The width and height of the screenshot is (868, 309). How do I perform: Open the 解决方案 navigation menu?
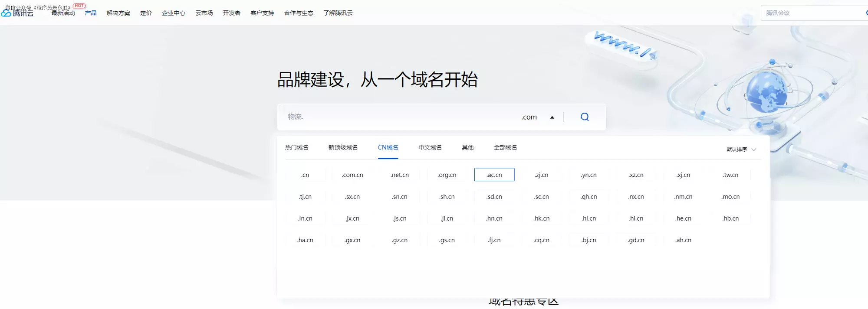118,13
